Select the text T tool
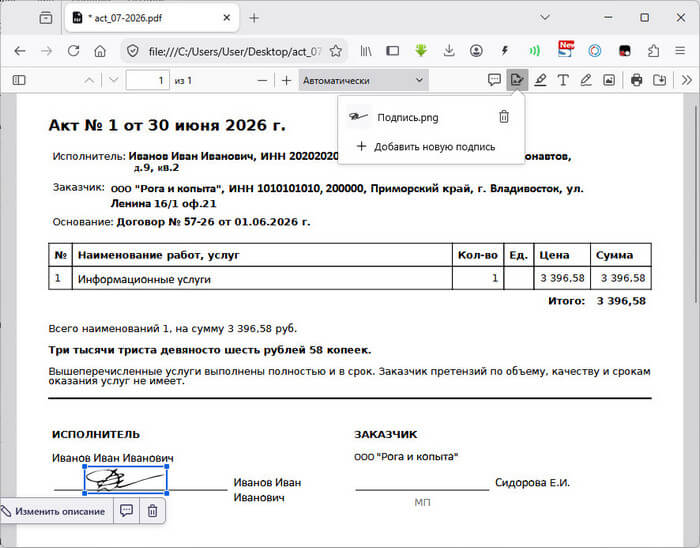The height and width of the screenshot is (548, 700). click(563, 80)
